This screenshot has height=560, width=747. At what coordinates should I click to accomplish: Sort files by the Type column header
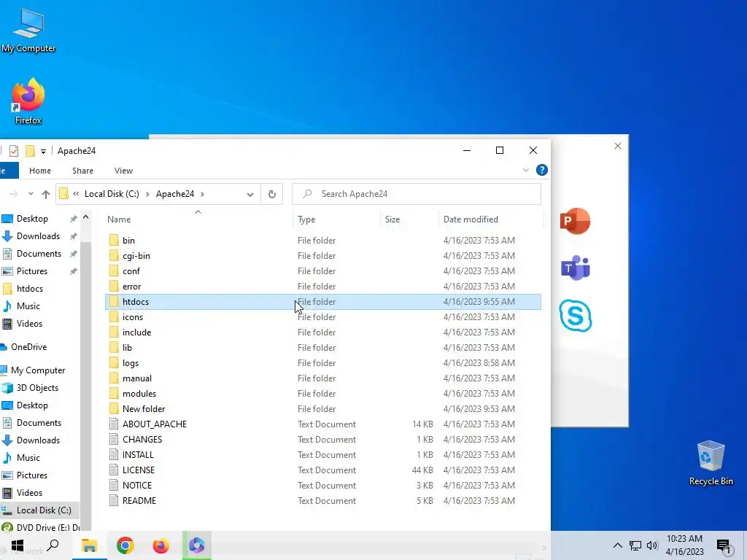tap(336, 219)
